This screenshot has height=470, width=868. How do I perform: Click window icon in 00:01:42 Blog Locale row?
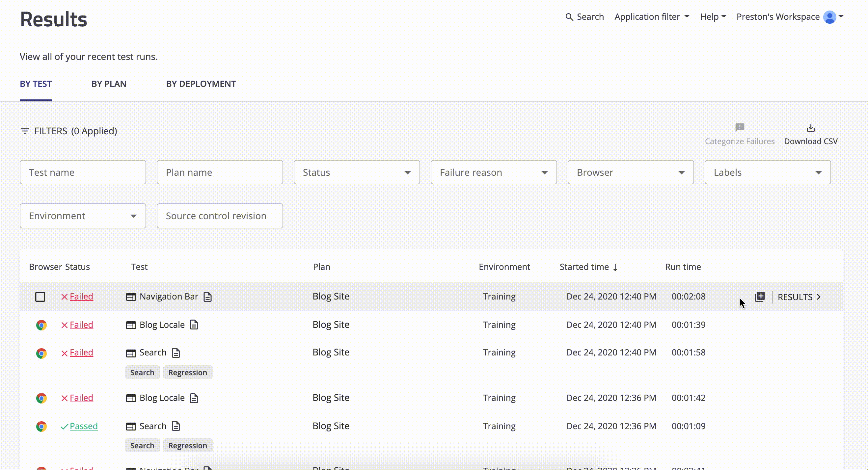[131, 398]
